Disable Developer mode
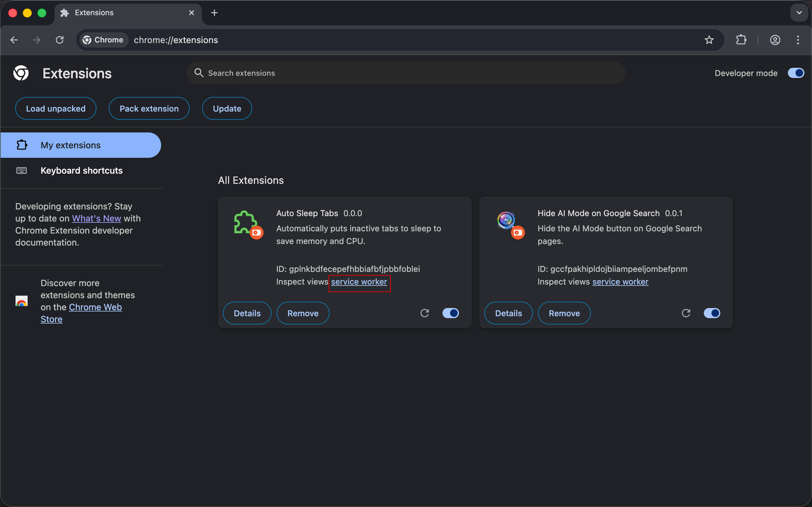 [796, 73]
